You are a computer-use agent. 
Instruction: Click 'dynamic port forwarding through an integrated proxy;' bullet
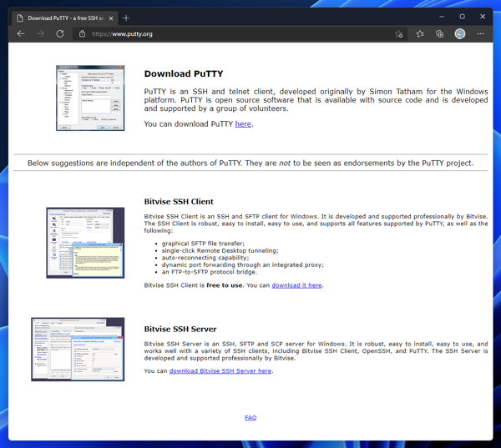click(242, 264)
